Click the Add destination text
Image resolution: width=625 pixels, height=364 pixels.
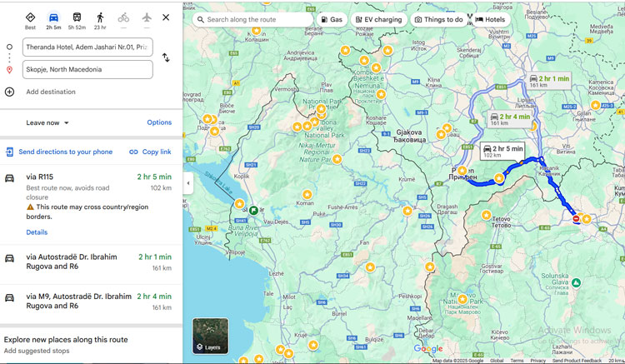(51, 92)
